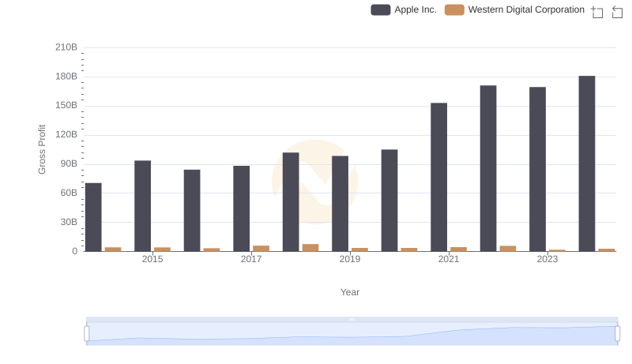Click the Apple bar above 2023
This screenshot has width=632, height=364.
pyautogui.click(x=538, y=170)
